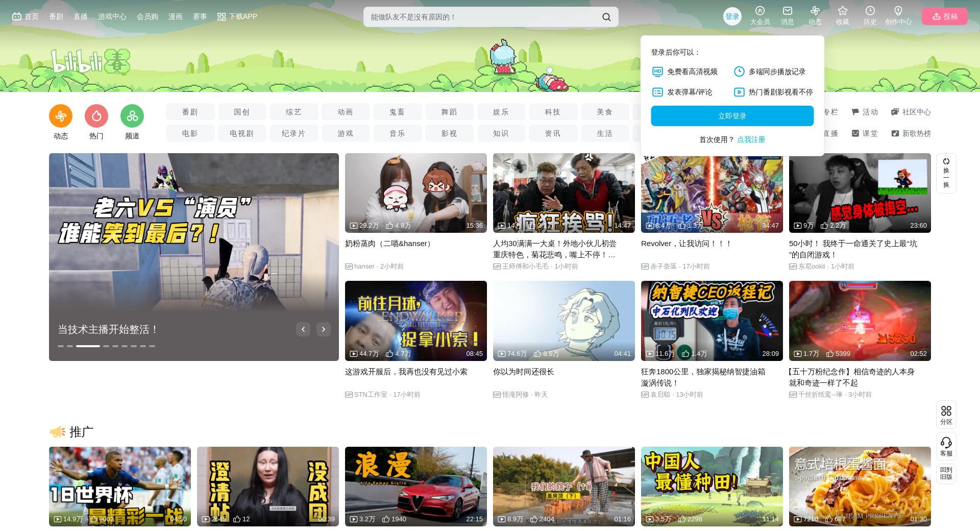Open 会员购 in top navigation

pos(148,16)
